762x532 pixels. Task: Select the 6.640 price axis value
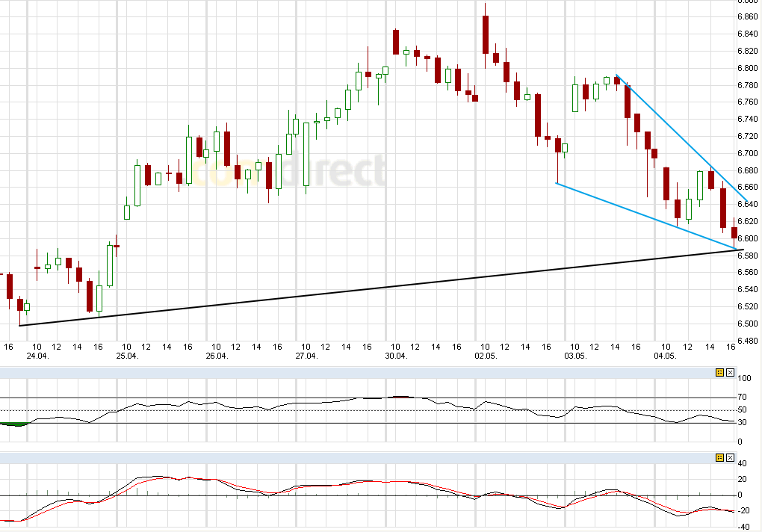click(x=747, y=204)
